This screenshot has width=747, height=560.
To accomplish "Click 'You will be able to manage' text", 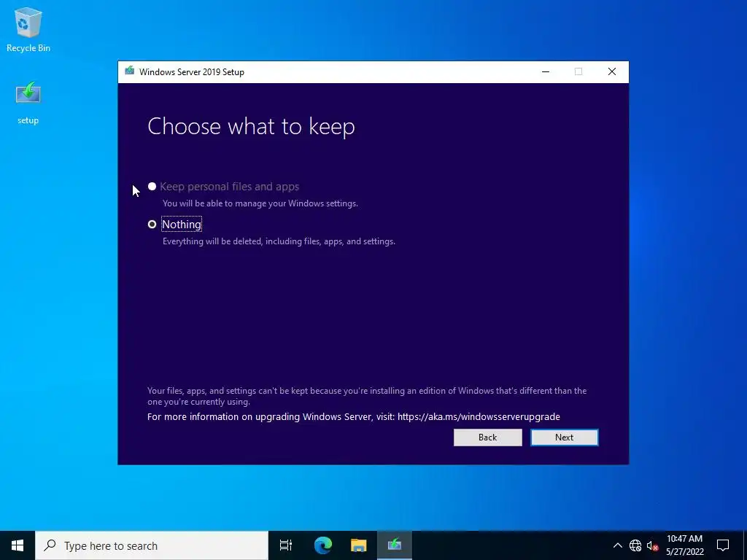I will click(260, 203).
